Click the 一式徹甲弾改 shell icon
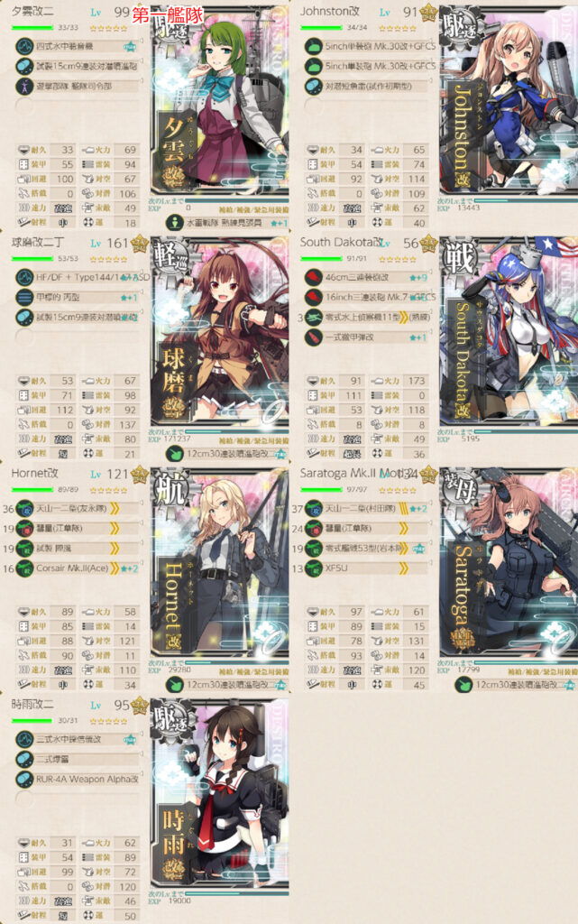 (313, 337)
